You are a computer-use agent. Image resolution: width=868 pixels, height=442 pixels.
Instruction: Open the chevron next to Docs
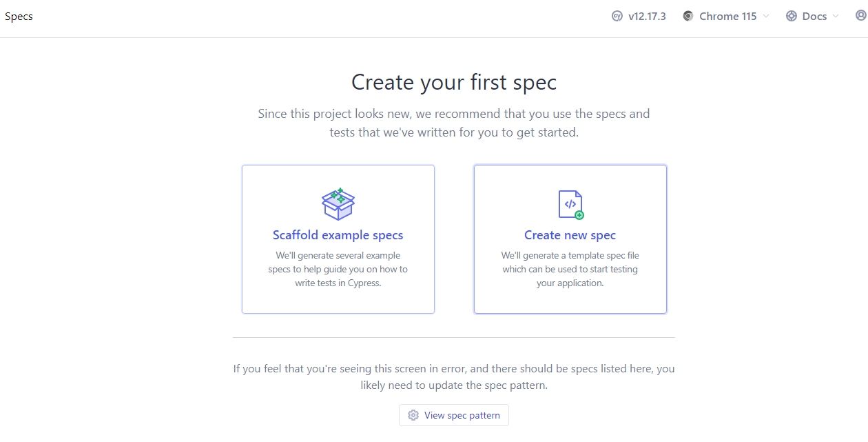click(x=837, y=16)
